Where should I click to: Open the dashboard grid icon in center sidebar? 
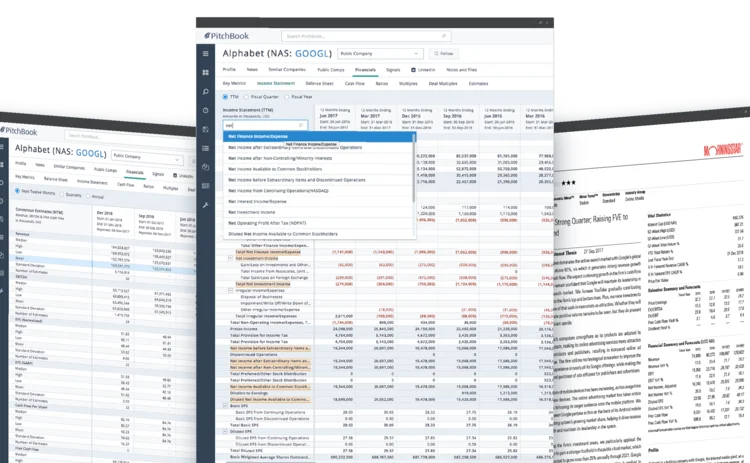[x=205, y=72]
